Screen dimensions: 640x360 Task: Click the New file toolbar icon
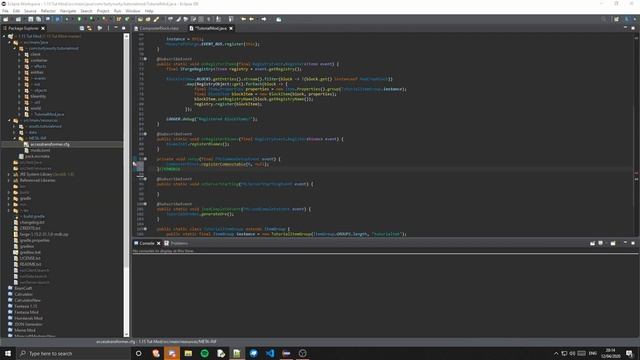(x=6, y=19)
